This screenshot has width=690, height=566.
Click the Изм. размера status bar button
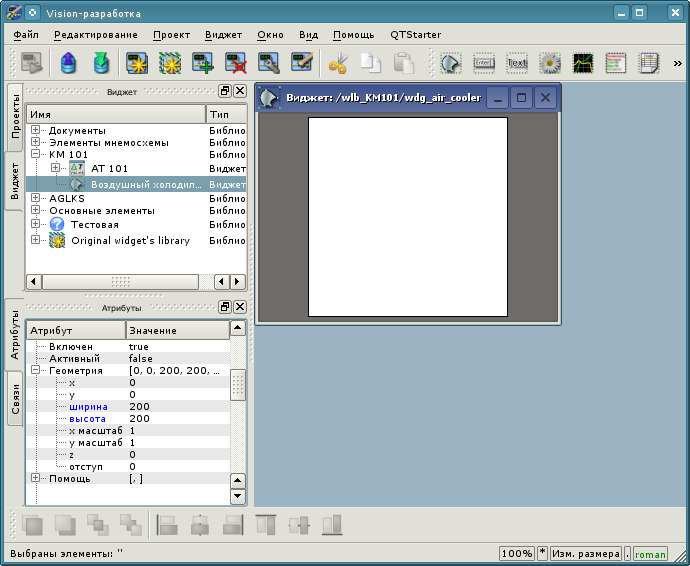(586, 553)
